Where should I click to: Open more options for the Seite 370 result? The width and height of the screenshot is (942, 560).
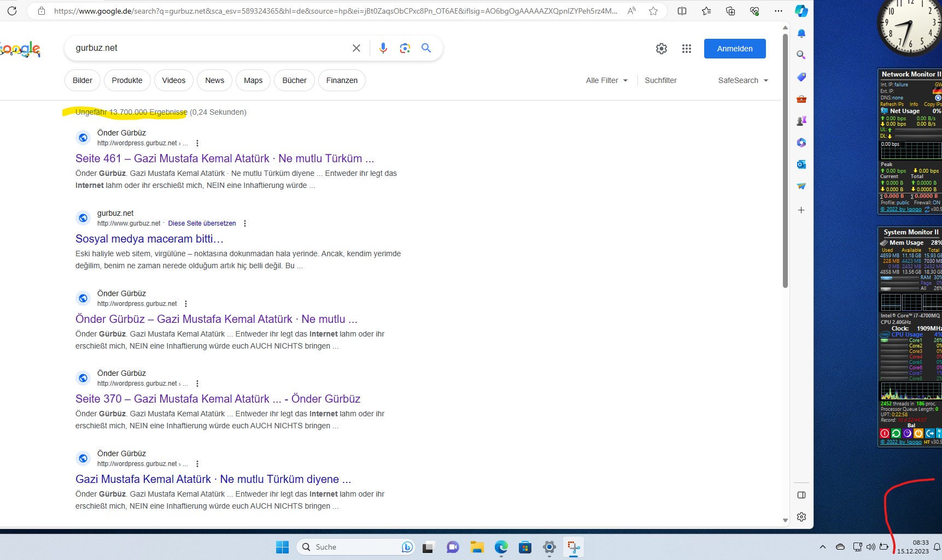coord(197,384)
